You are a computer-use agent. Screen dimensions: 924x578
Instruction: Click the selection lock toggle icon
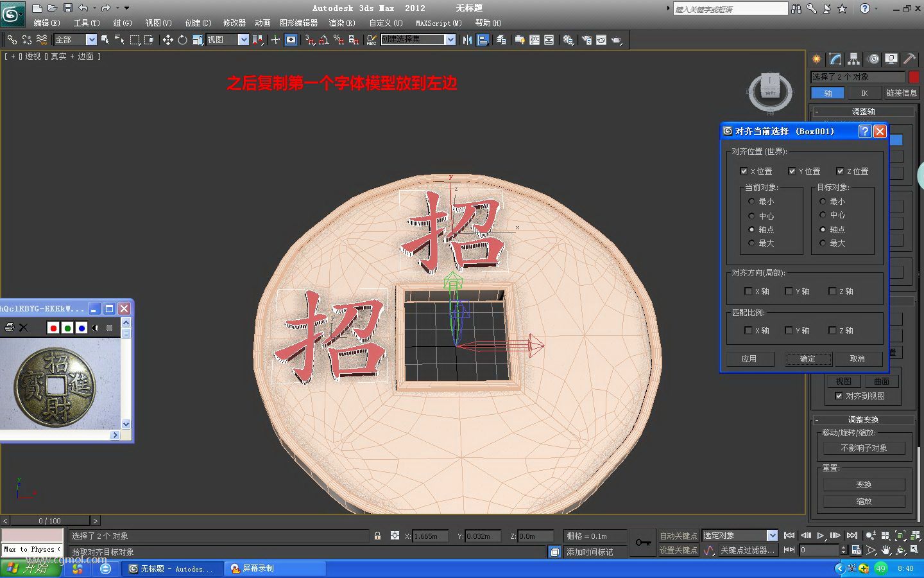click(377, 536)
